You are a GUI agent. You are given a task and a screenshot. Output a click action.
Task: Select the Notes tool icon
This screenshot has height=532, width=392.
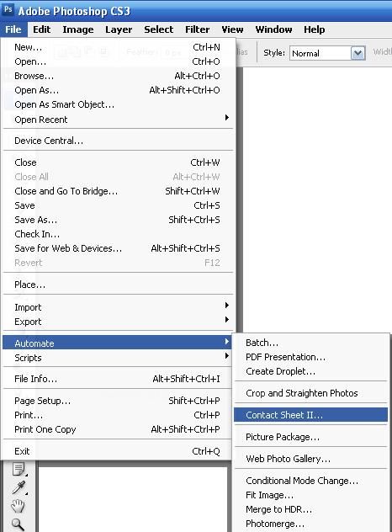tap(19, 469)
